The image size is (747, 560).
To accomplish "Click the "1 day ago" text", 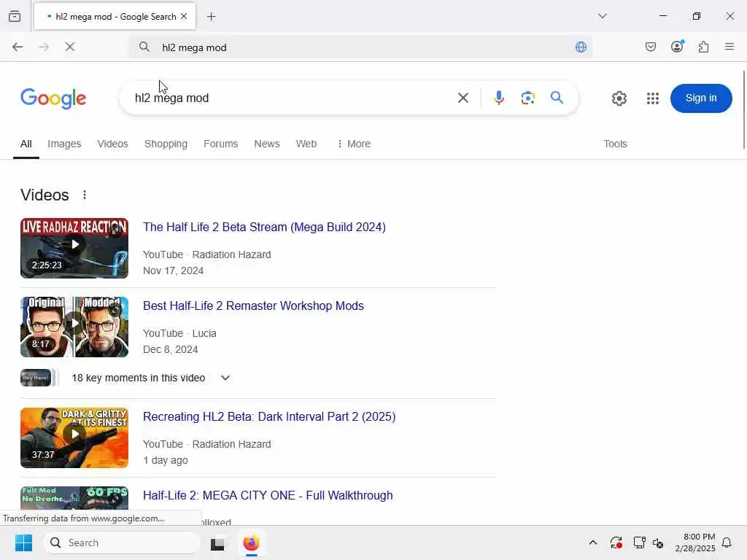I will point(166,460).
